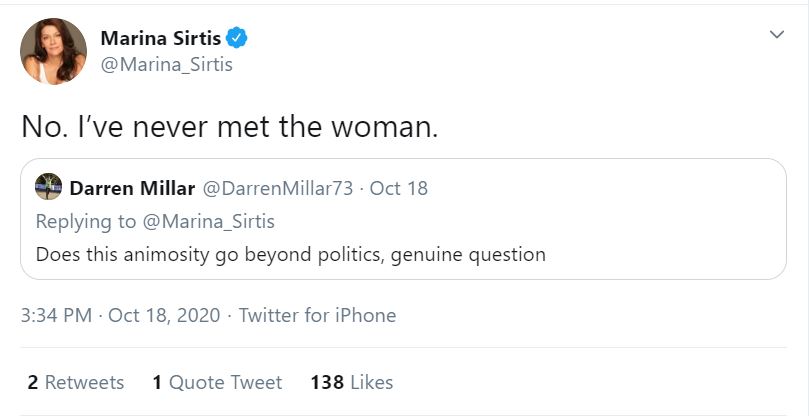The width and height of the screenshot is (809, 416).
Task: Show the 1 Quote Tweet list
Action: pos(217,382)
